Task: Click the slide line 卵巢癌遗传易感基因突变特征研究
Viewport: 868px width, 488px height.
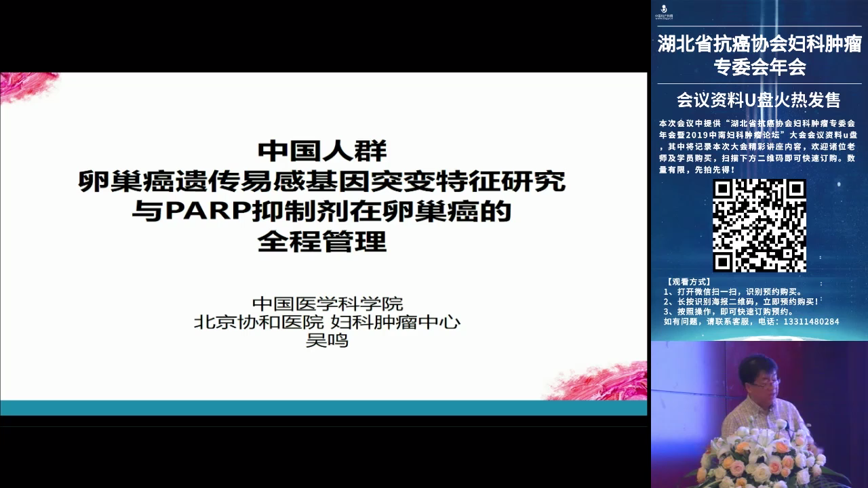Action: 322,181
